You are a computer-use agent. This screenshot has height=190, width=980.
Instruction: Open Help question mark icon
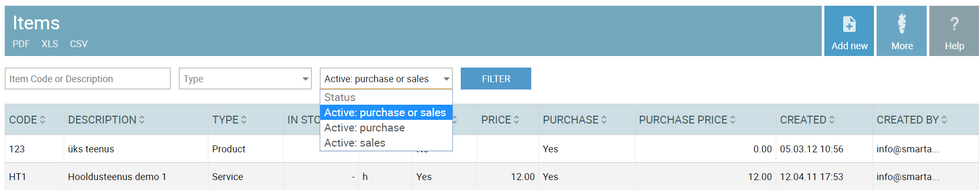954,24
